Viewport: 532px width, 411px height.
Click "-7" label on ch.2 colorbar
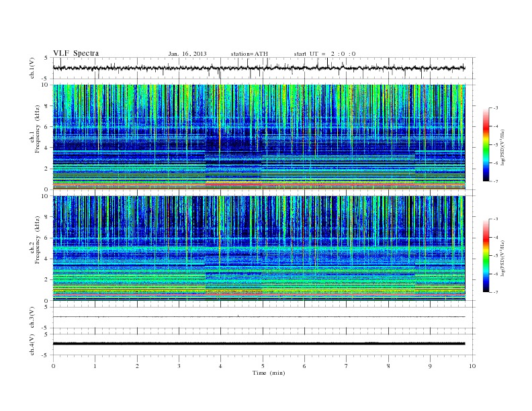(495, 292)
